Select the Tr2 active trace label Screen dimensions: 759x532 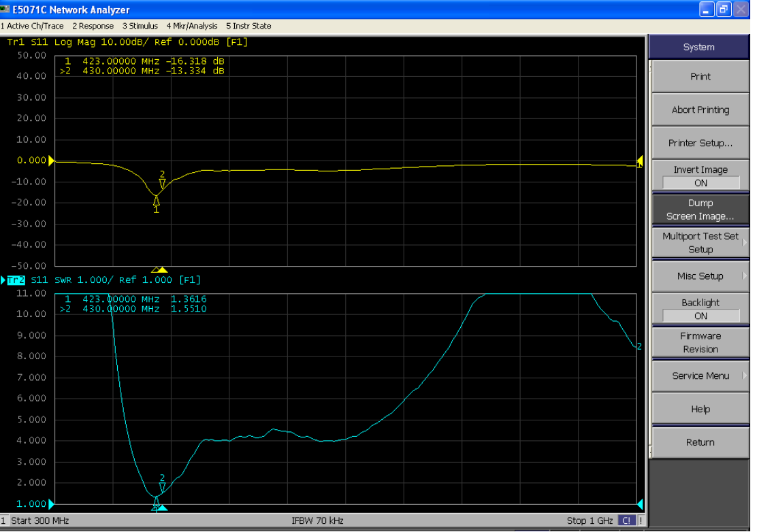coord(16,280)
